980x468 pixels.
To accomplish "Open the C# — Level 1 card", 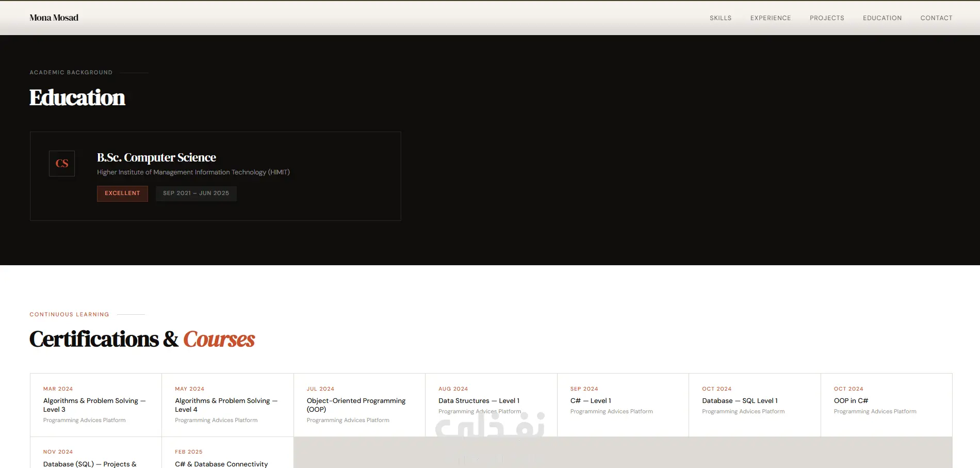I will (623, 405).
